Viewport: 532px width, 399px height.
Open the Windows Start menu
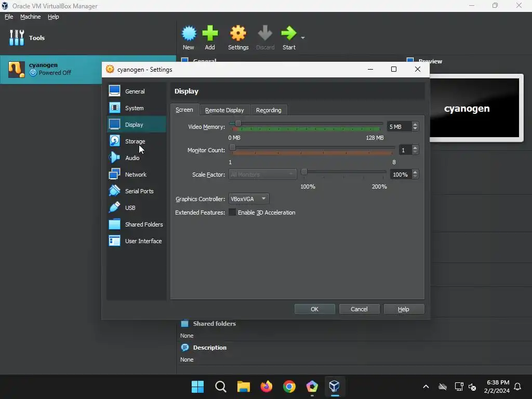pyautogui.click(x=197, y=387)
